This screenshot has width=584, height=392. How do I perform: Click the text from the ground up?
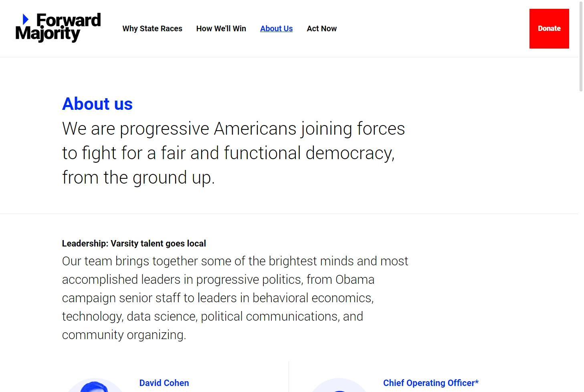point(138,178)
